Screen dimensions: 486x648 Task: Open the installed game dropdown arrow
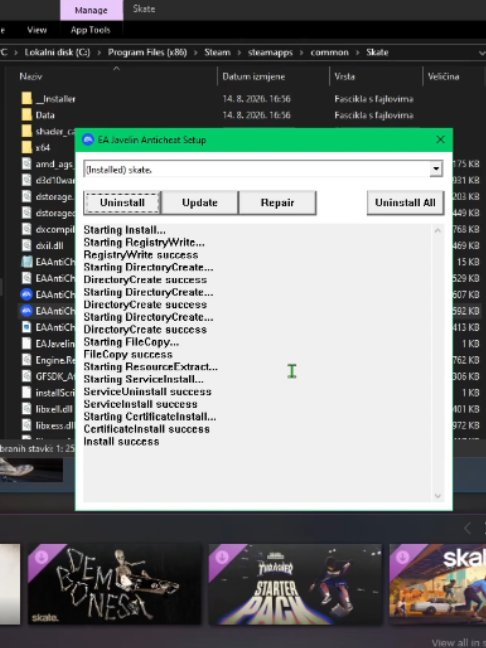coord(436,169)
